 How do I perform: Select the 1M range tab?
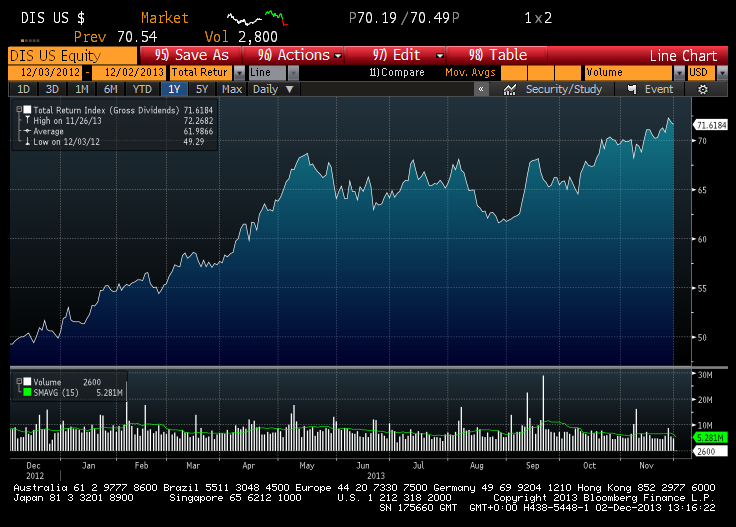click(82, 89)
